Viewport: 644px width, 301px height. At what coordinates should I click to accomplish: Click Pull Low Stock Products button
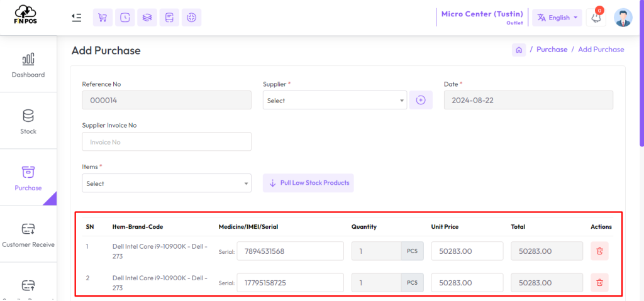pyautogui.click(x=308, y=183)
